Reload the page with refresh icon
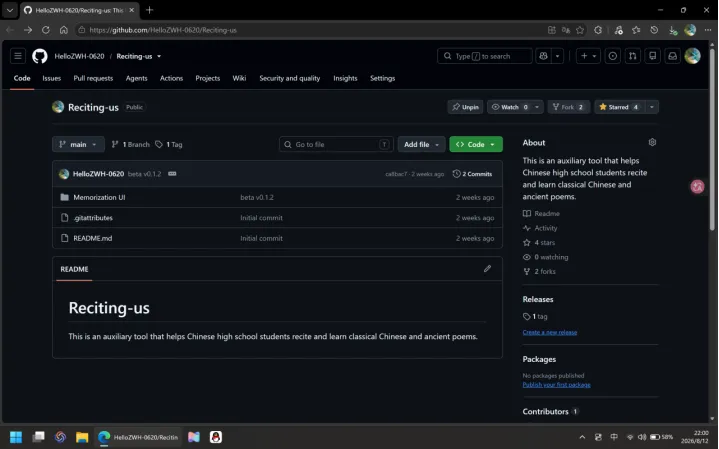 45,30
